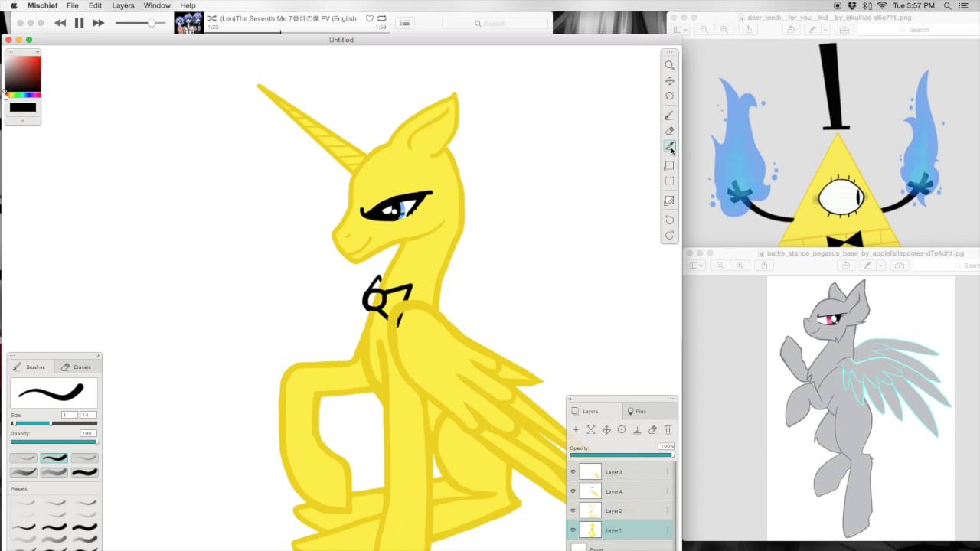The width and height of the screenshot is (980, 551).
Task: Click the shuffle icon in iTunes mini player
Action: tap(212, 18)
